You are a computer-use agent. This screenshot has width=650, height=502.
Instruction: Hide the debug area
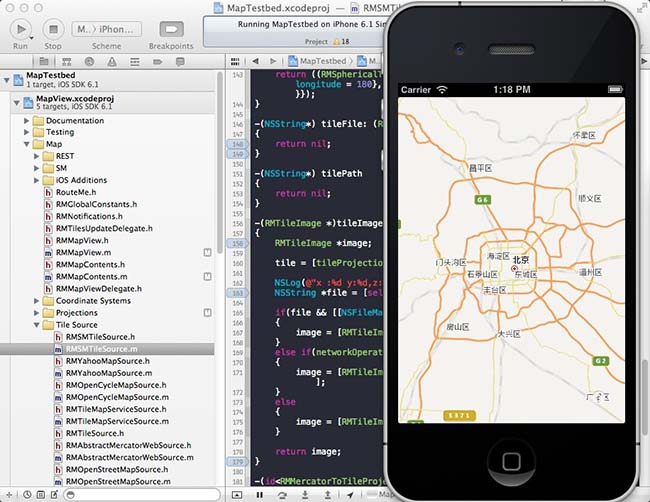tap(237, 495)
